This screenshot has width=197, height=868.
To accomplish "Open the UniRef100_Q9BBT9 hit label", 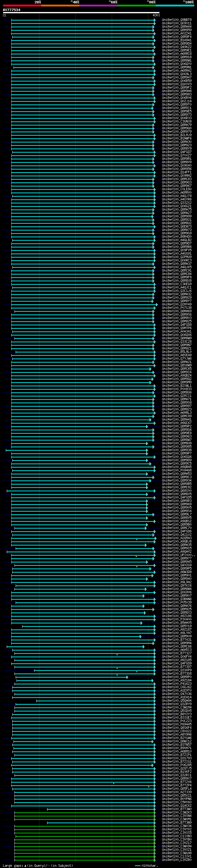I will (x=176, y=20).
